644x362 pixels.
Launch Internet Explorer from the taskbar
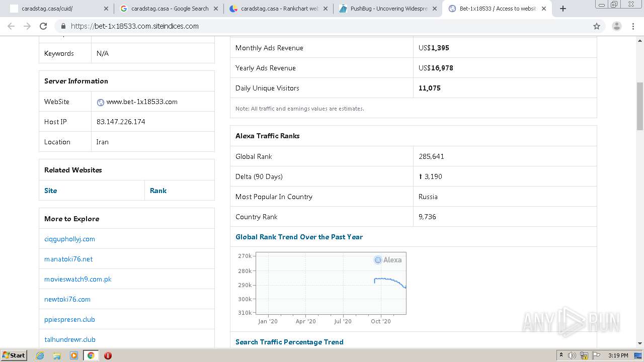[40, 355]
